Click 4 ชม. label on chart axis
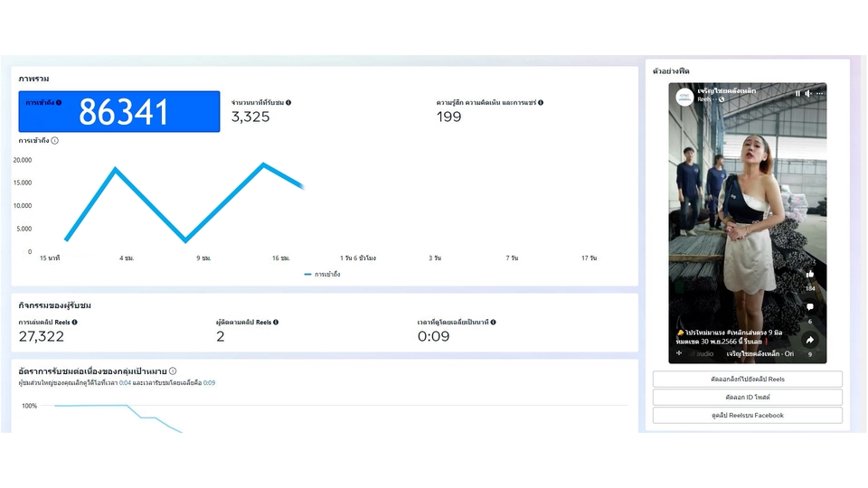 pos(127,258)
